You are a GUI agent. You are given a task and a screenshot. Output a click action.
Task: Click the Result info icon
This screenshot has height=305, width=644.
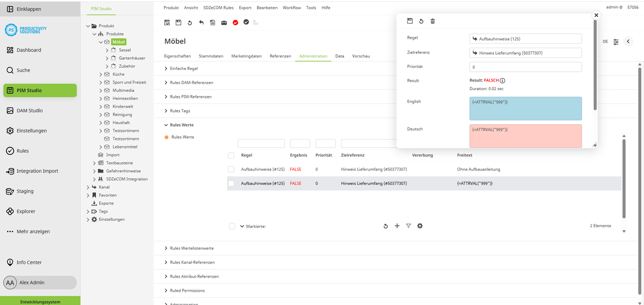pos(503,81)
